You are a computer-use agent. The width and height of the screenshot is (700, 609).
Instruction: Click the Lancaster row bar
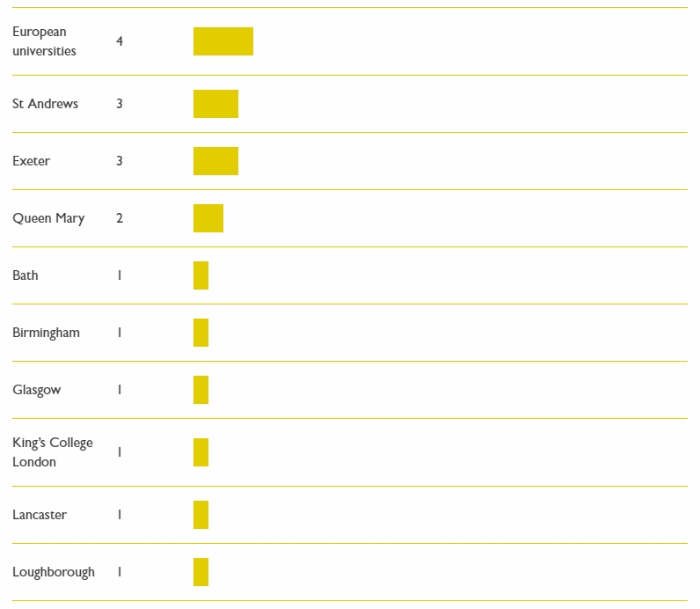coord(201,515)
